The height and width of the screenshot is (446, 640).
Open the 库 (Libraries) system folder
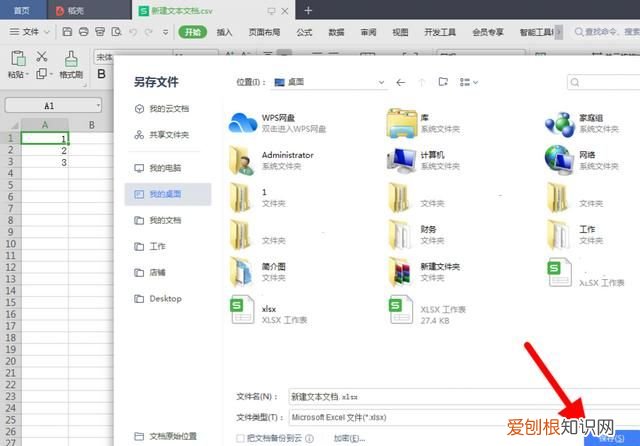423,123
